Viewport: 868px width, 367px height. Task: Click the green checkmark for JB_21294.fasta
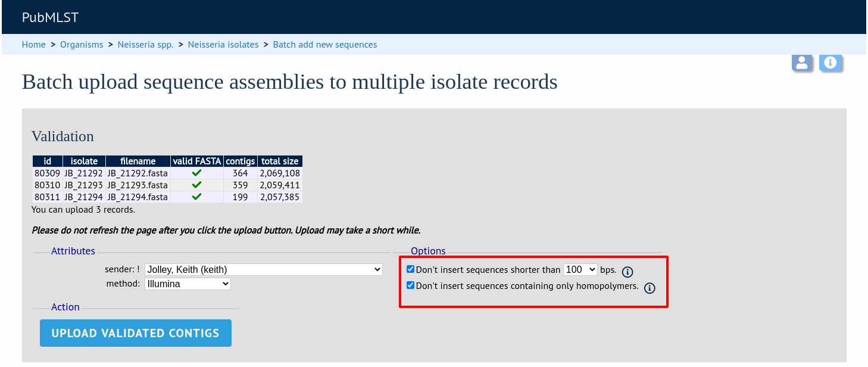tap(197, 197)
